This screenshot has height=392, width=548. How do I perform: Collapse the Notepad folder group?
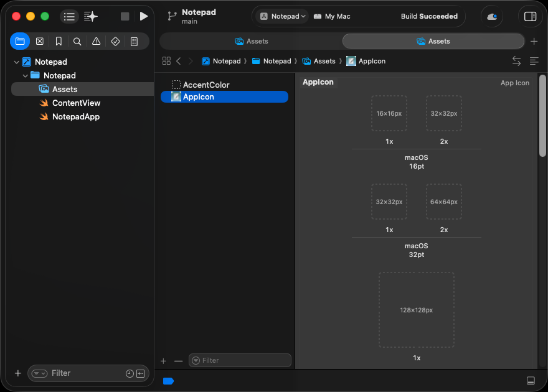25,76
